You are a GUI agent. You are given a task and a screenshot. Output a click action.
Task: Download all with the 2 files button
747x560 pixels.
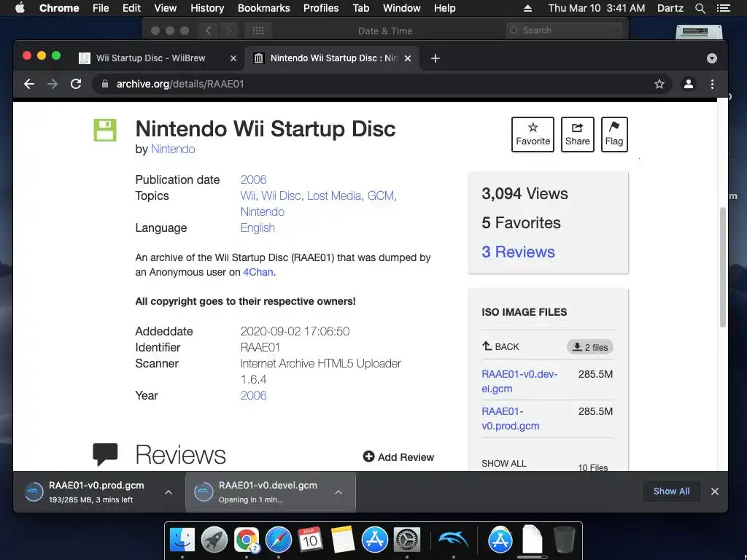[x=589, y=347]
